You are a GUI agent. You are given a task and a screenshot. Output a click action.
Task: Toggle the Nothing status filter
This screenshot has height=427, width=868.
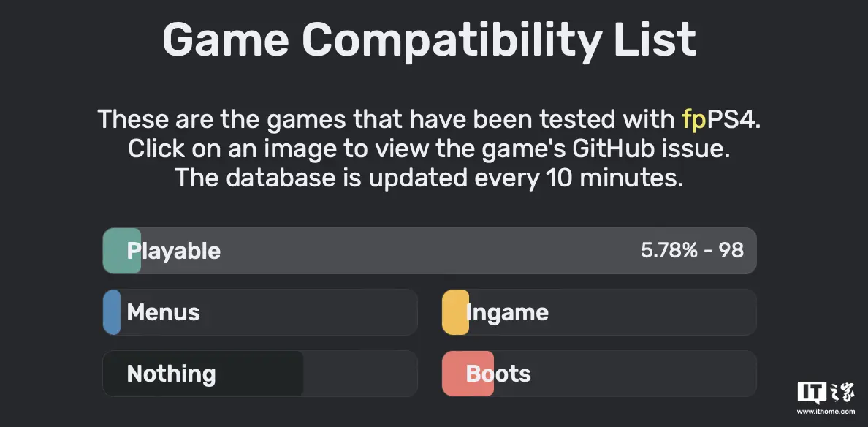[260, 374]
